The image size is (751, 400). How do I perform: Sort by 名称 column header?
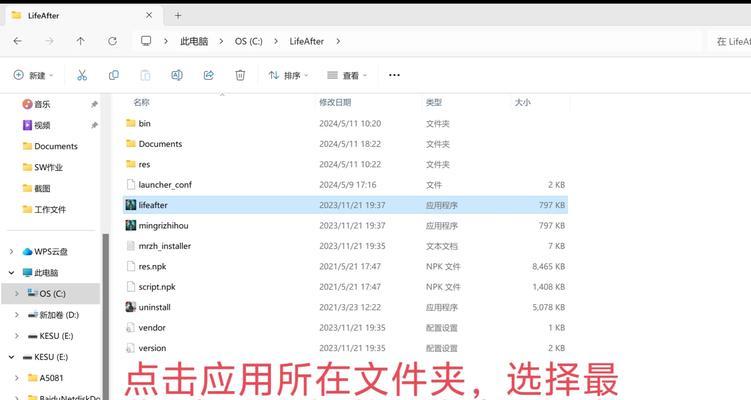coord(141,102)
